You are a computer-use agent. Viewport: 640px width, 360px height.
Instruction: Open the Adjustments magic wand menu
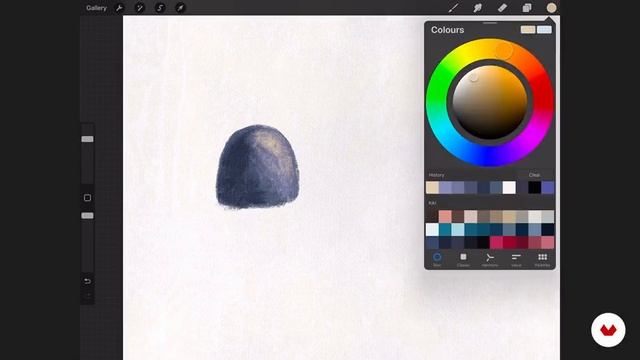pos(140,8)
